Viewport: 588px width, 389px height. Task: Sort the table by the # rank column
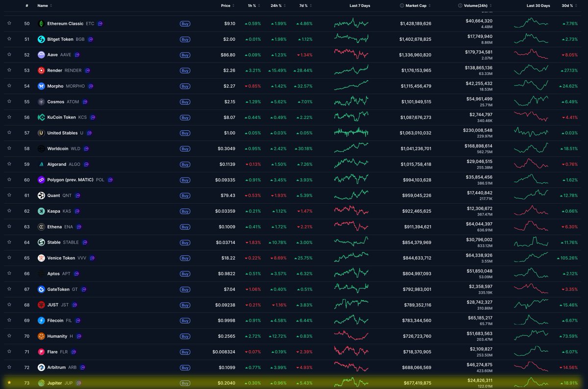(27, 5)
